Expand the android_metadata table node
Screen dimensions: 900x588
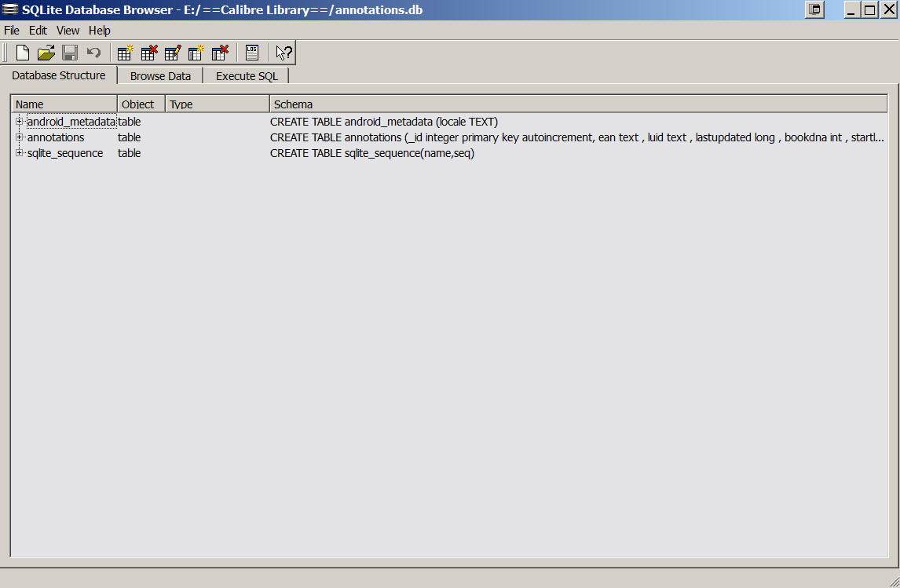[19, 122]
